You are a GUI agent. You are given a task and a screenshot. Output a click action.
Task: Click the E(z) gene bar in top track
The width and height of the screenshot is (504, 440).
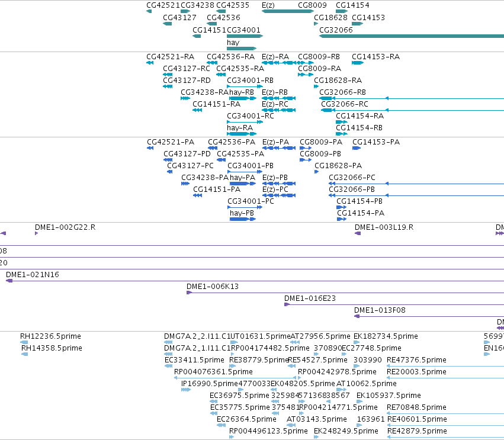(288, 11)
